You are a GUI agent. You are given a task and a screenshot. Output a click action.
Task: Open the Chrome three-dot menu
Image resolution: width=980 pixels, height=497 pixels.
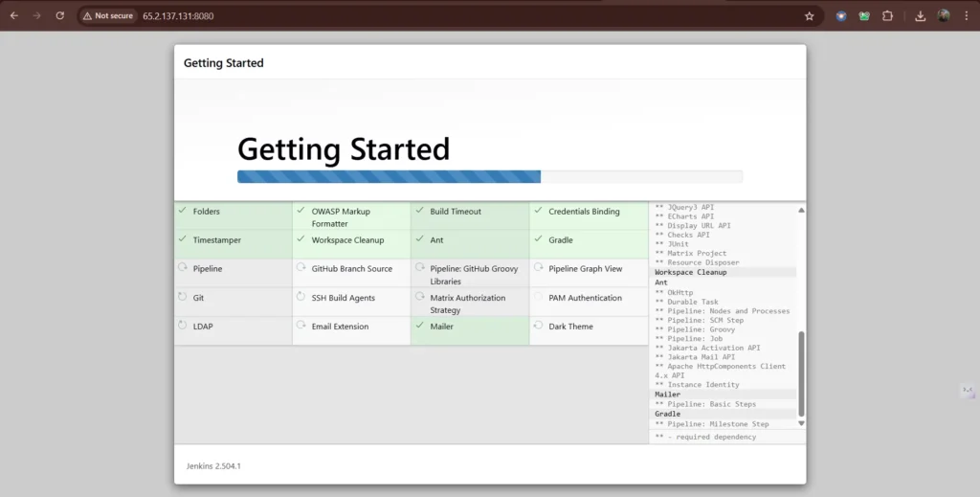point(967,15)
